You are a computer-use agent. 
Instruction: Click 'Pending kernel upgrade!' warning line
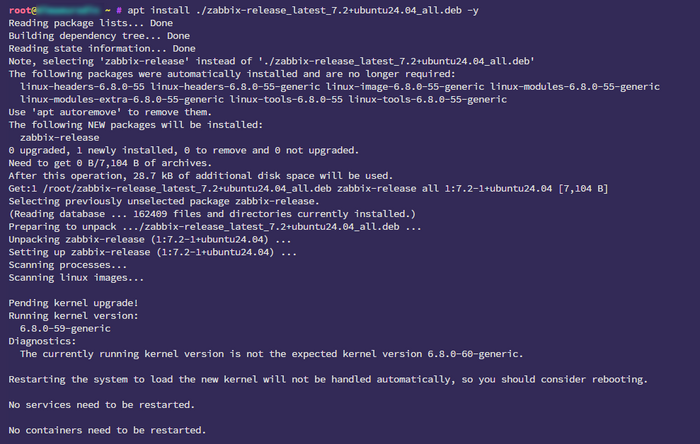tap(74, 303)
